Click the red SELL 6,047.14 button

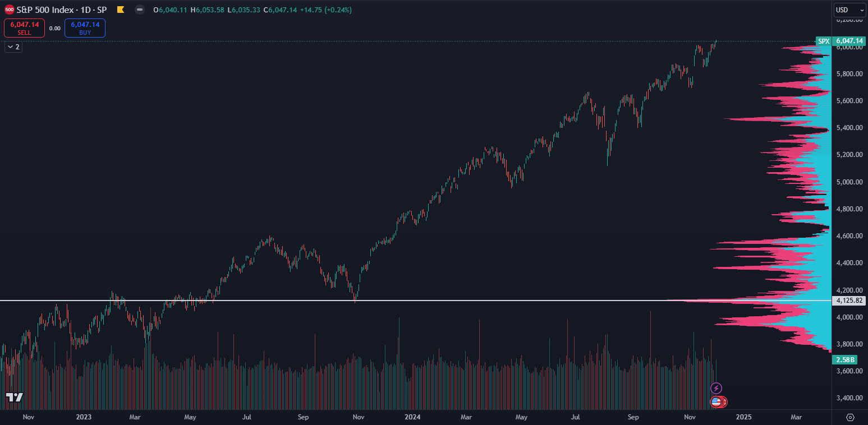point(25,28)
